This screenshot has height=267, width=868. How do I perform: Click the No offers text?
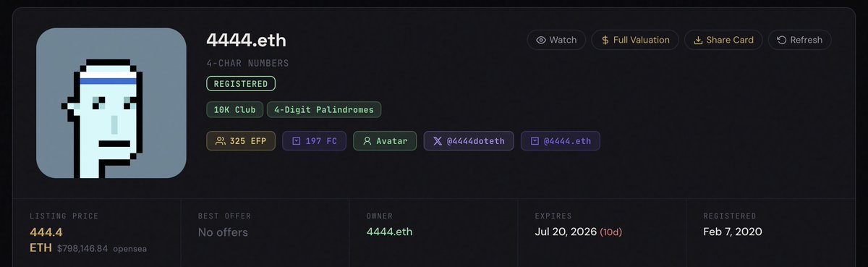coord(223,232)
